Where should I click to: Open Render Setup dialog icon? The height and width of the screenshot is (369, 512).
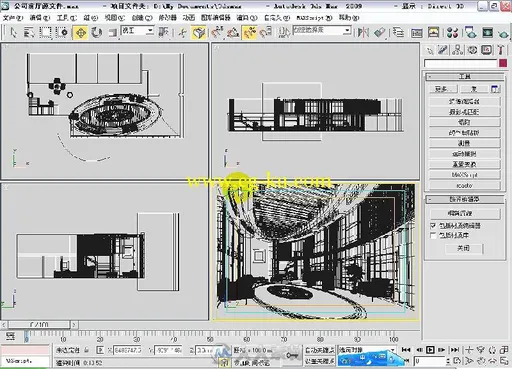click(470, 32)
